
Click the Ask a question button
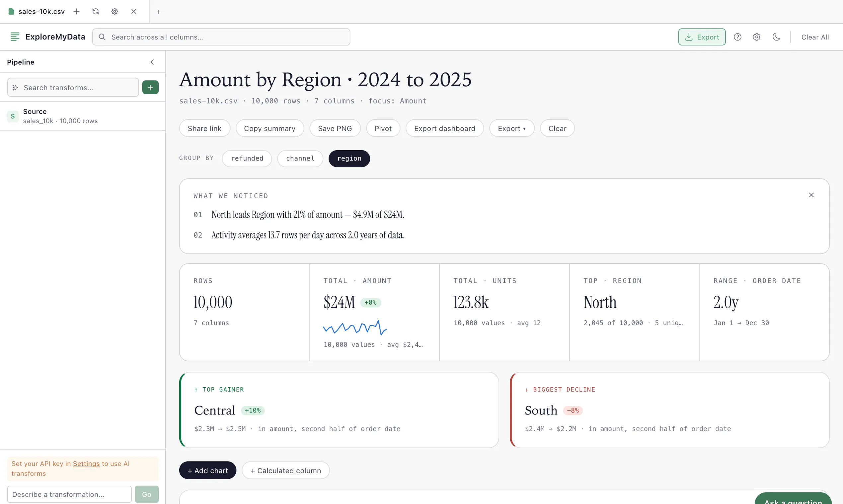click(x=793, y=499)
